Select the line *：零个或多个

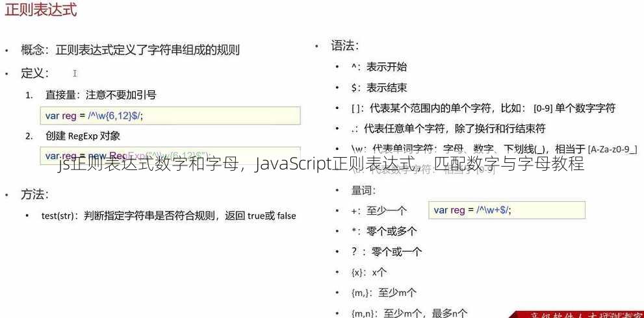(384, 232)
